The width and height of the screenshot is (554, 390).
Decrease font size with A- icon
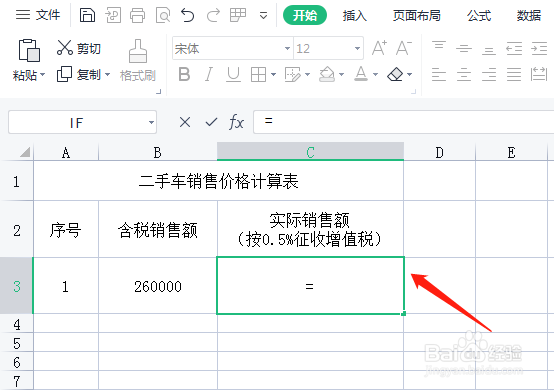point(403,48)
